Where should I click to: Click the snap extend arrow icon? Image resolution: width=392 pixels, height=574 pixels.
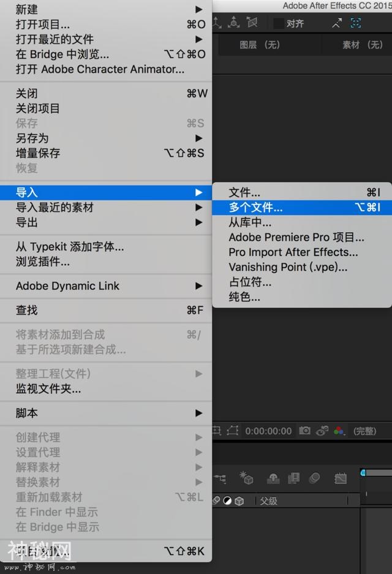337,23
